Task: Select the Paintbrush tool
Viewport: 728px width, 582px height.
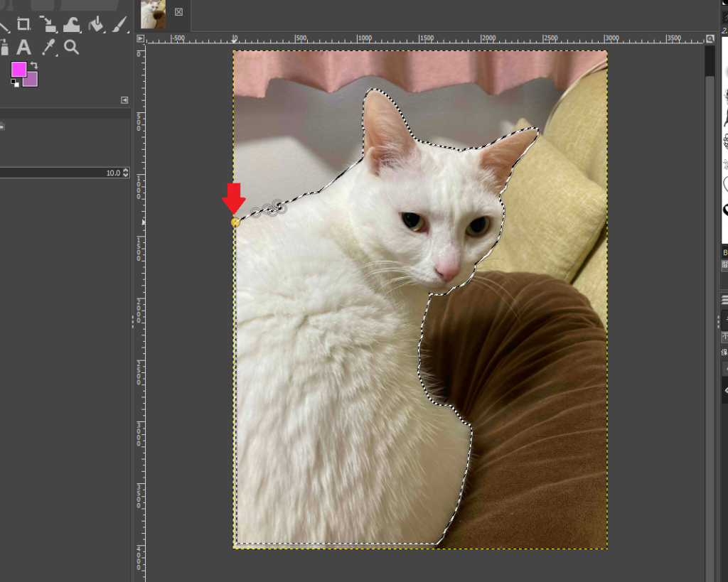Action: pos(118,25)
